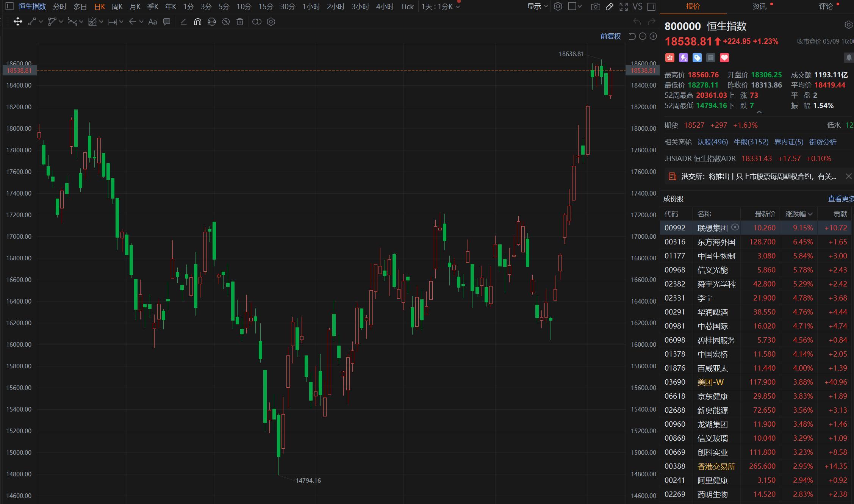This screenshot has width=854, height=504.
Task: Enter fullscreen chart mode
Action: tap(623, 6)
